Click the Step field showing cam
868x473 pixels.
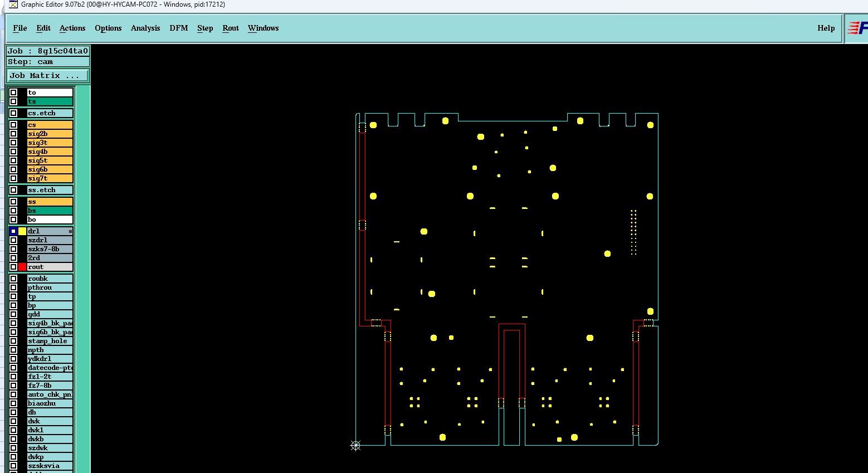[48, 62]
